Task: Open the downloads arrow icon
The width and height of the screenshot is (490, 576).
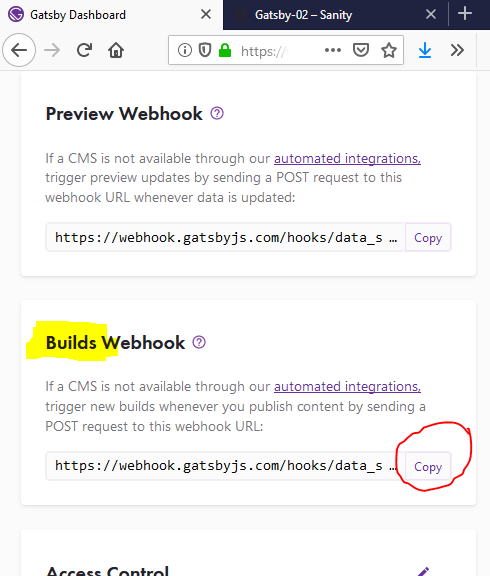Action: pos(425,50)
